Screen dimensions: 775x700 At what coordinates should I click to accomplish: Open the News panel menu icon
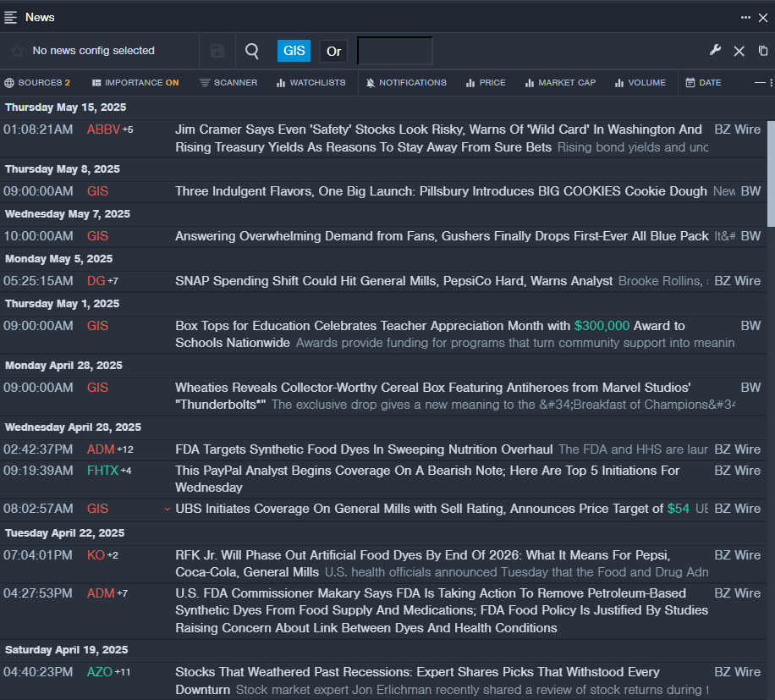10,17
